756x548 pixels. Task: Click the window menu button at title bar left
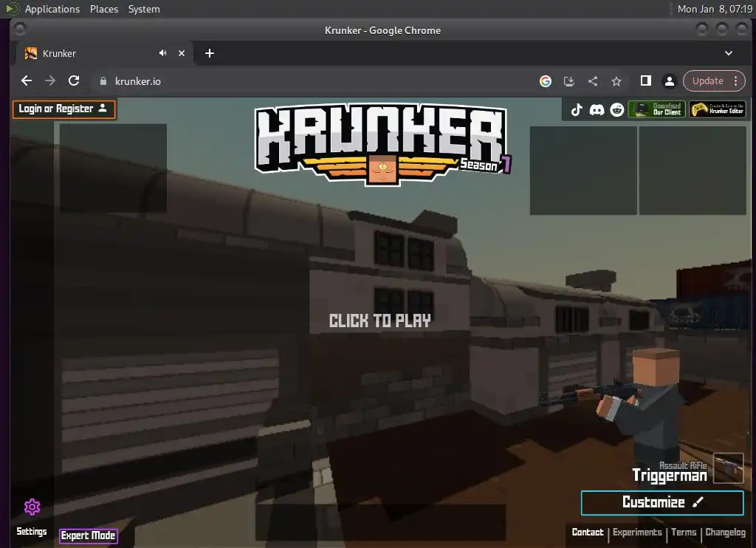pyautogui.click(x=20, y=30)
